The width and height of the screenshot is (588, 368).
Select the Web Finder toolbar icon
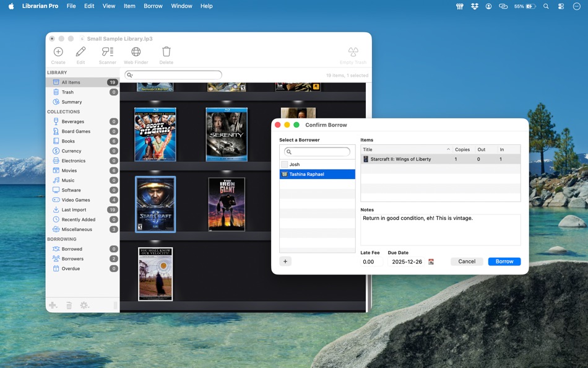136,53
